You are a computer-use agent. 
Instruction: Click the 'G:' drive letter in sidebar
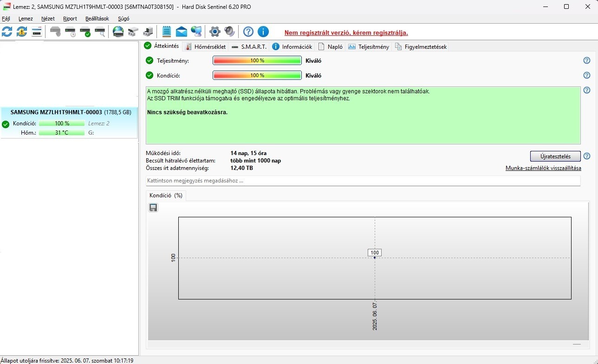pos(91,133)
